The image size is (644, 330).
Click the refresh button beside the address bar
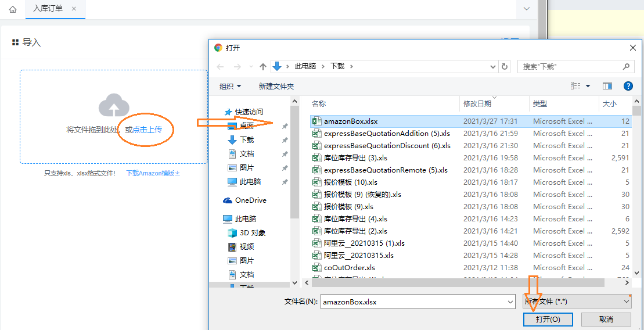(x=505, y=67)
